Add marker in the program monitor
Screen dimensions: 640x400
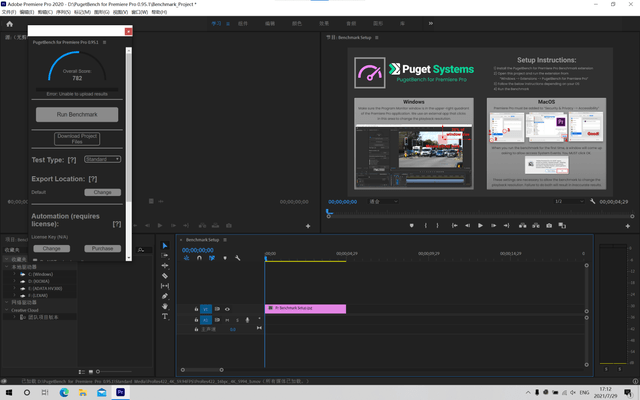411,225
